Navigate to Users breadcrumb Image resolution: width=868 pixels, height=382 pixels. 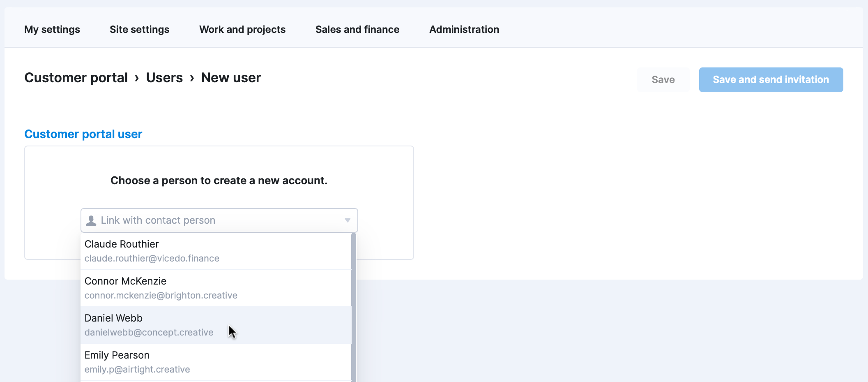click(164, 78)
